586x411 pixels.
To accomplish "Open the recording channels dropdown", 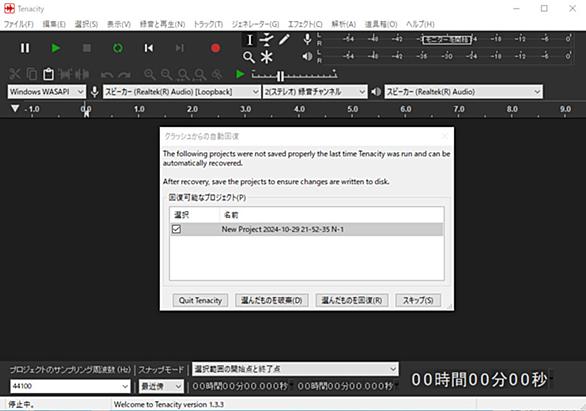I will pyautogui.click(x=315, y=92).
